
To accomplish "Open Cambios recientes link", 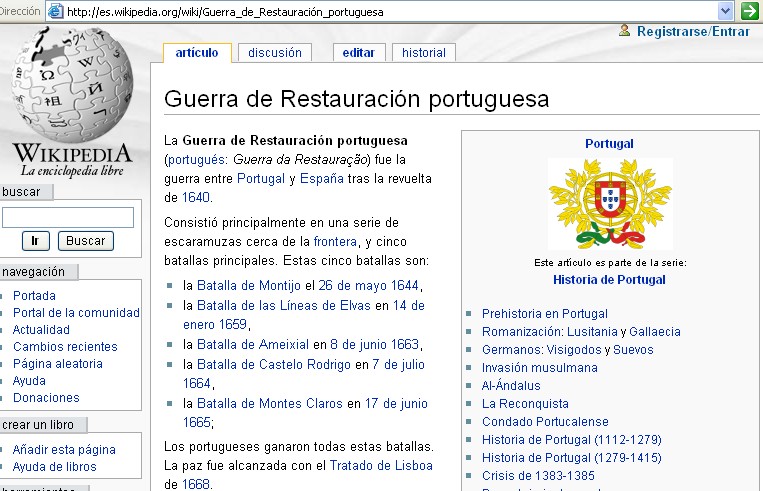I will tap(65, 346).
